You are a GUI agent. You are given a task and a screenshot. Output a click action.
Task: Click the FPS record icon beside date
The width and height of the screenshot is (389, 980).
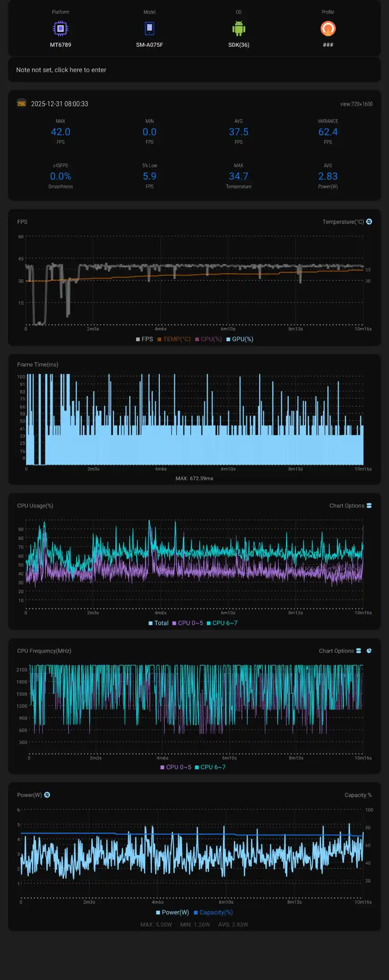pos(21,103)
